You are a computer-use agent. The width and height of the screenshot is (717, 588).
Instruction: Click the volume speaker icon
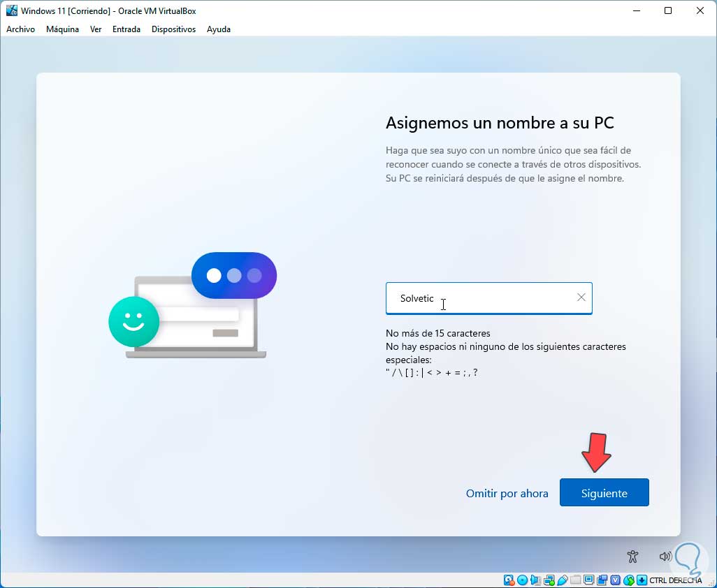coord(665,556)
